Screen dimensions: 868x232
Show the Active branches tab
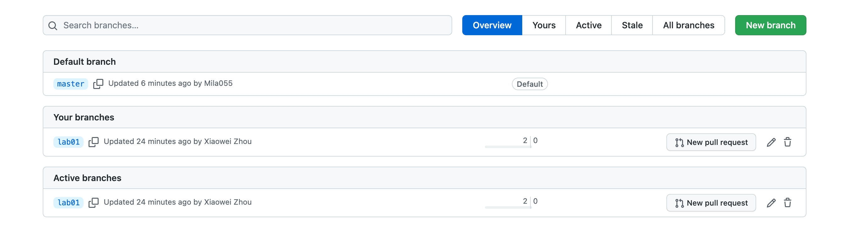click(x=588, y=25)
